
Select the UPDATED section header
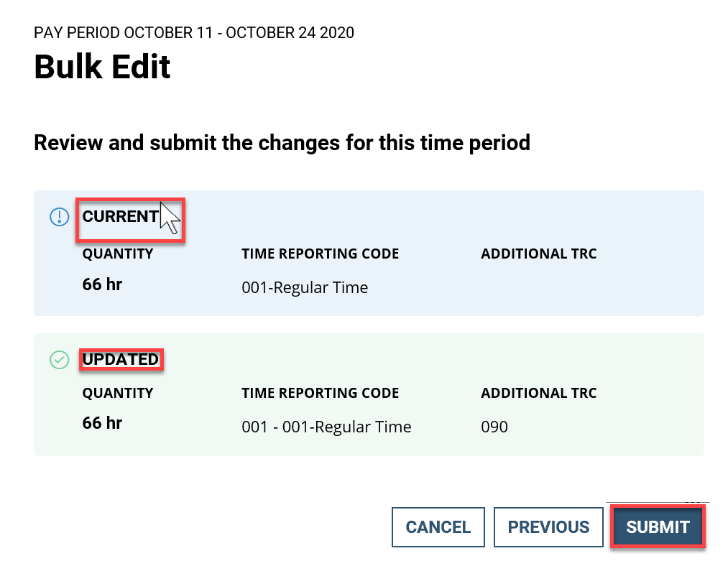(x=121, y=359)
